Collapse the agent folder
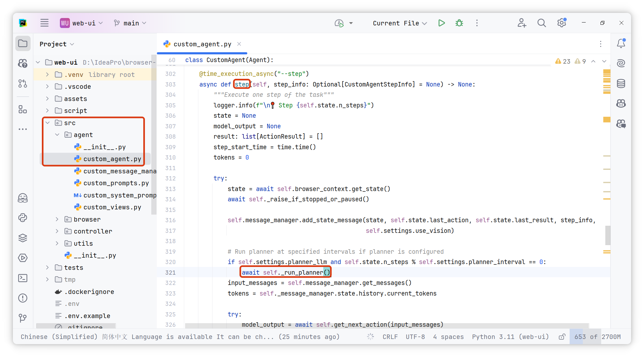The image size is (644, 357). click(57, 135)
